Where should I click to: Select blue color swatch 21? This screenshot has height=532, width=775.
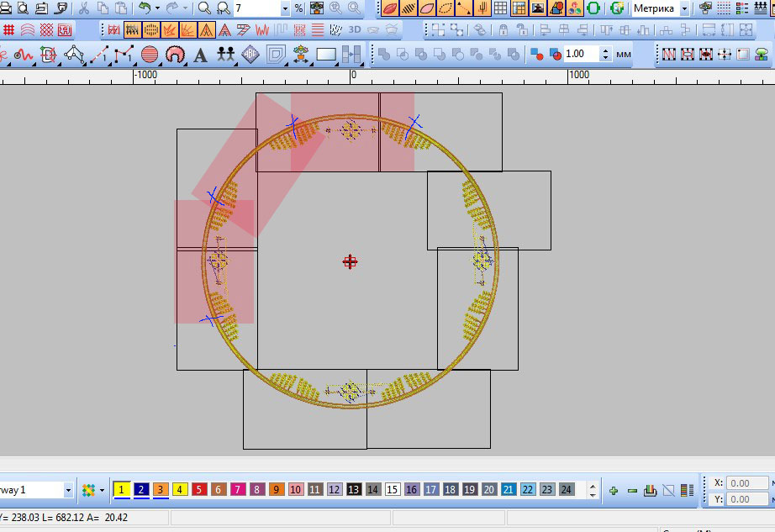[508, 489]
